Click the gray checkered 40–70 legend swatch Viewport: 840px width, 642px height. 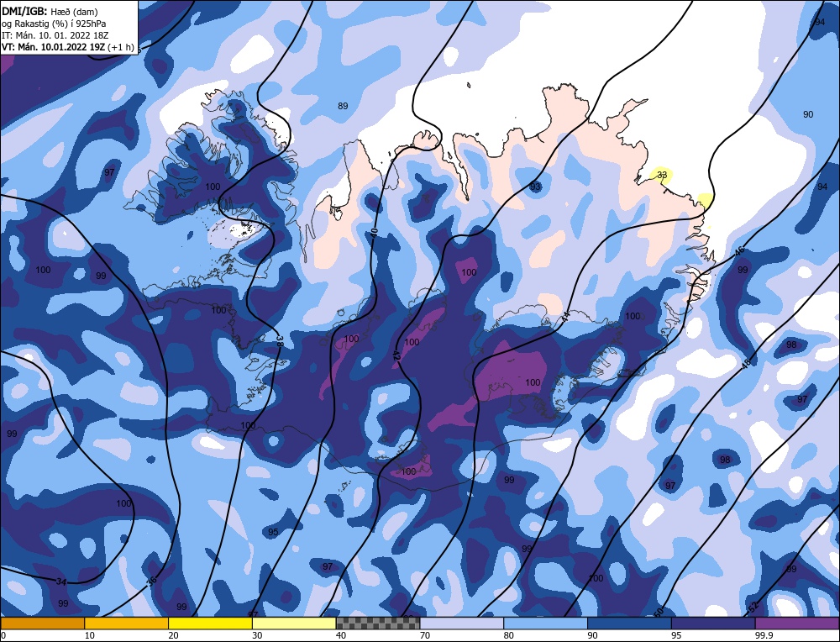click(378, 624)
